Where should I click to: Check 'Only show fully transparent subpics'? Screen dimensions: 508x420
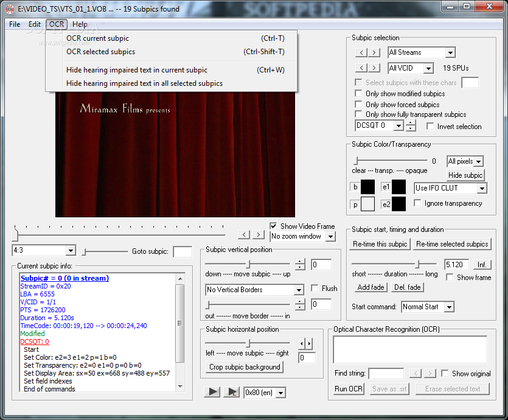358,114
